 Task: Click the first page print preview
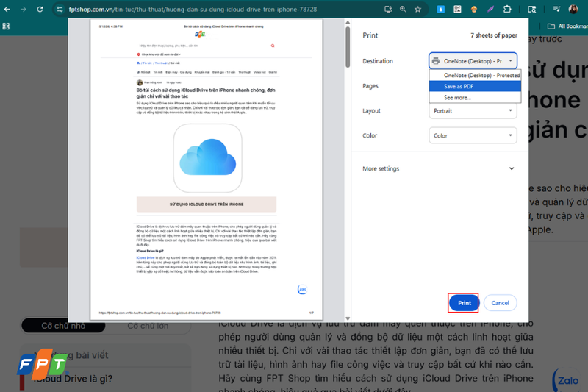coord(207,170)
